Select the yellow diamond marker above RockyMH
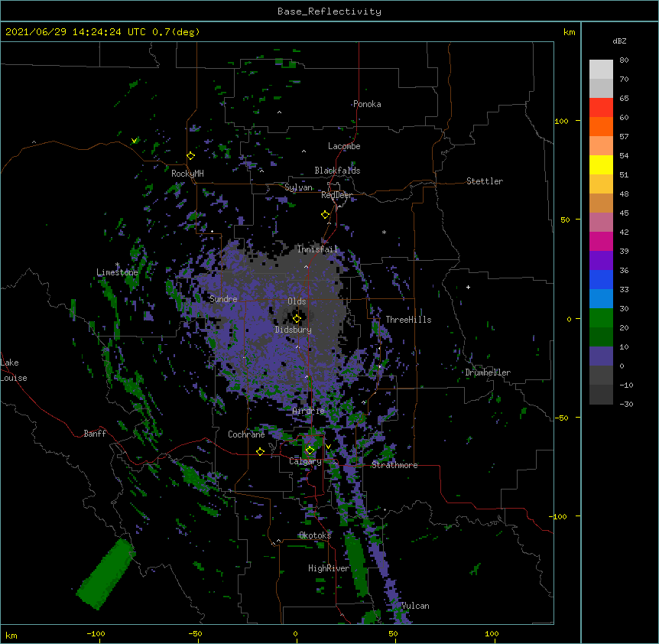This screenshot has width=659, height=644. pyautogui.click(x=190, y=156)
